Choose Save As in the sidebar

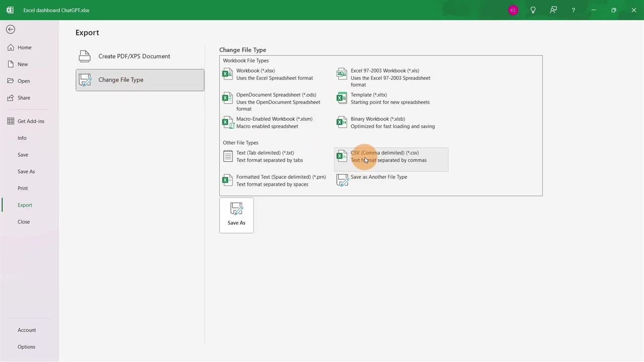pos(26,171)
